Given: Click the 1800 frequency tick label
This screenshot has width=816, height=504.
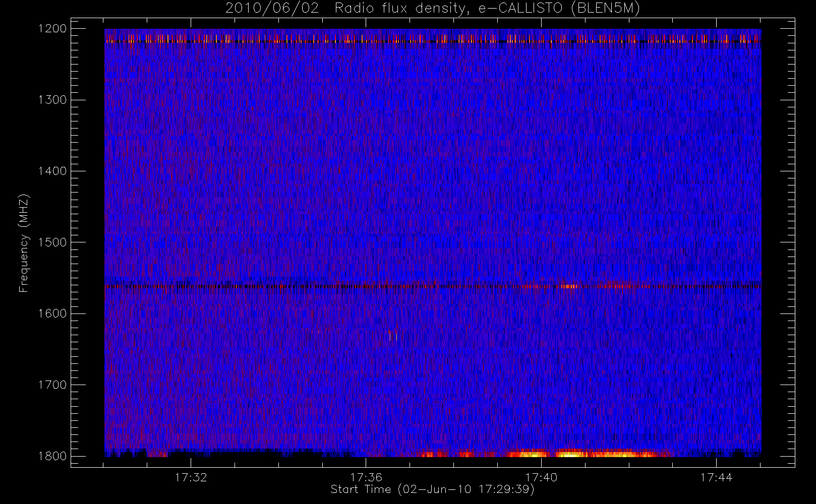Looking at the screenshot, I should [53, 456].
